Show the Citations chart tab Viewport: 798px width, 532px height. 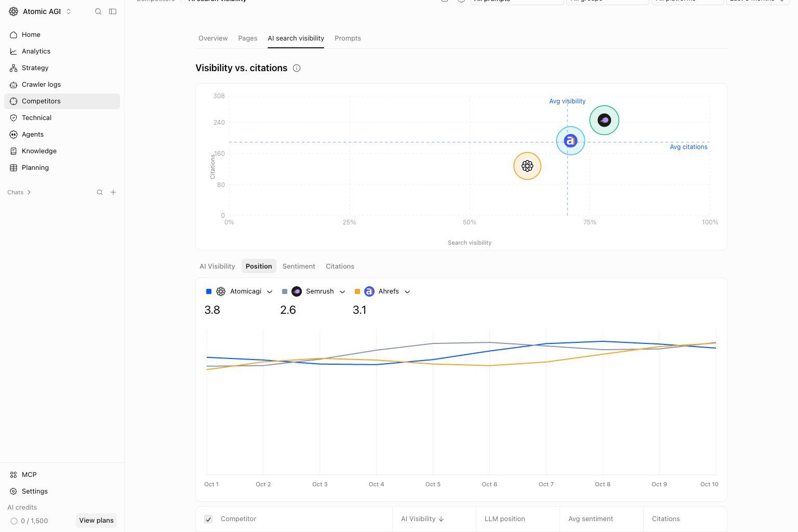[x=340, y=267]
